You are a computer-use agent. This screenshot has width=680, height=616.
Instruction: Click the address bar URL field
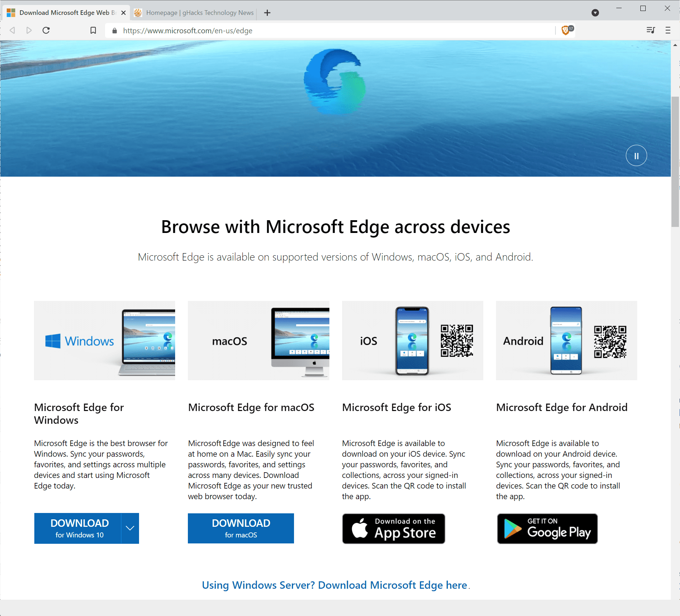(335, 30)
